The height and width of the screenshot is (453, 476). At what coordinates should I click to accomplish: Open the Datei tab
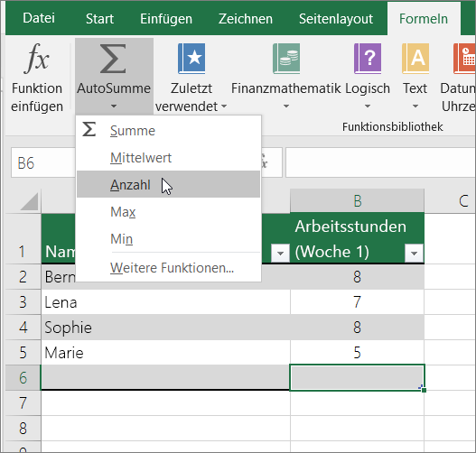pos(39,18)
